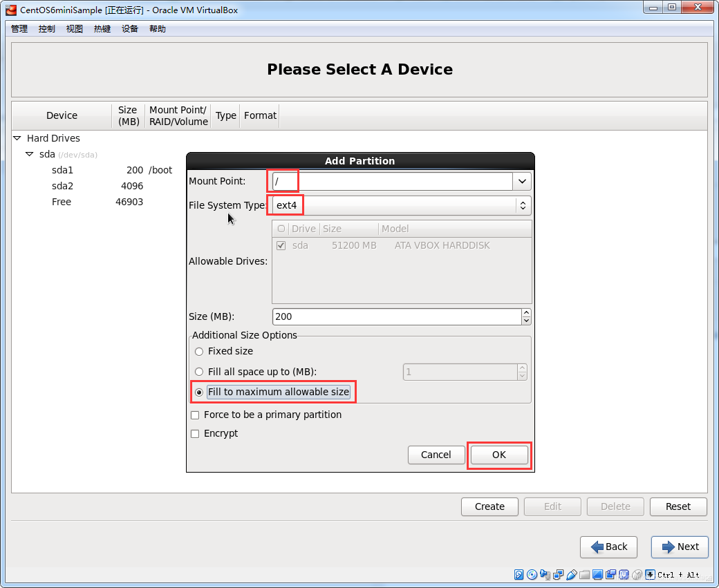The width and height of the screenshot is (719, 588).
Task: Open the 帮助 menu
Action: (158, 29)
